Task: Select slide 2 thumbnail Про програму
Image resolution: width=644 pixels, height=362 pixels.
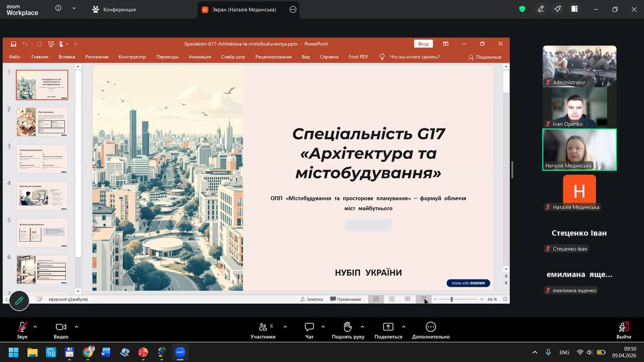Action: [42, 122]
